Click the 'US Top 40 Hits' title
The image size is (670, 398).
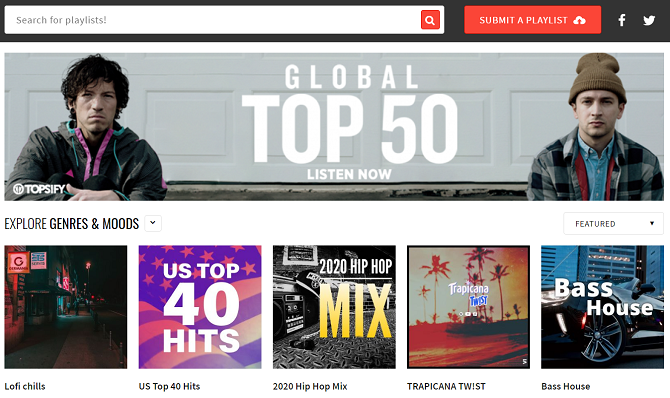169,386
